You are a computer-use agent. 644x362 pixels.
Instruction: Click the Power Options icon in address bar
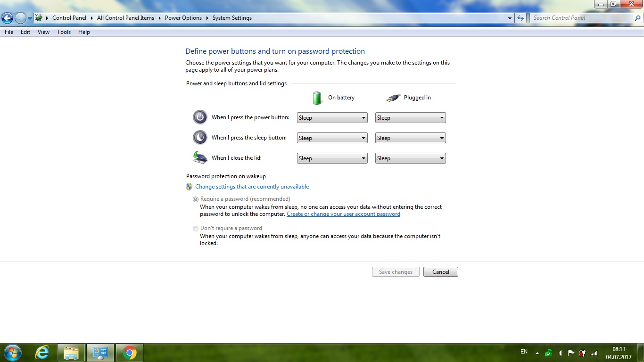39,18
